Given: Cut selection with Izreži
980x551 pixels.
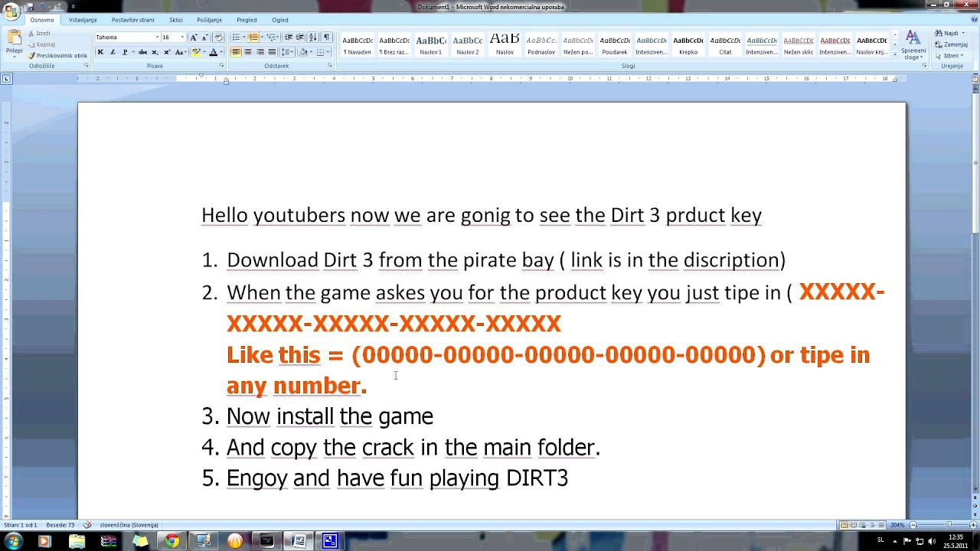Looking at the screenshot, I should click(x=40, y=34).
